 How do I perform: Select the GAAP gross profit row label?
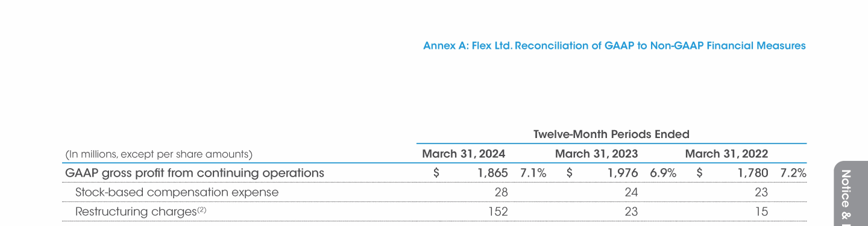[195, 174]
